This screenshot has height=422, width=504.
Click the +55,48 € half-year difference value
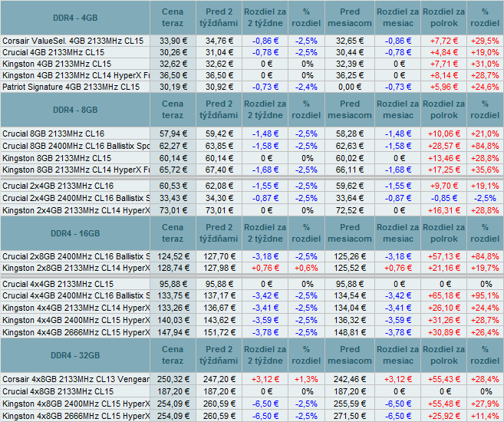point(444,404)
